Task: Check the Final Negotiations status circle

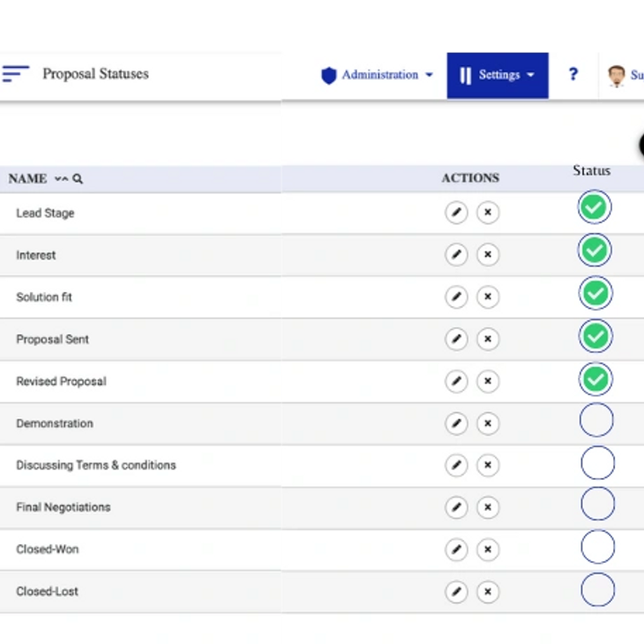Action: (597, 504)
